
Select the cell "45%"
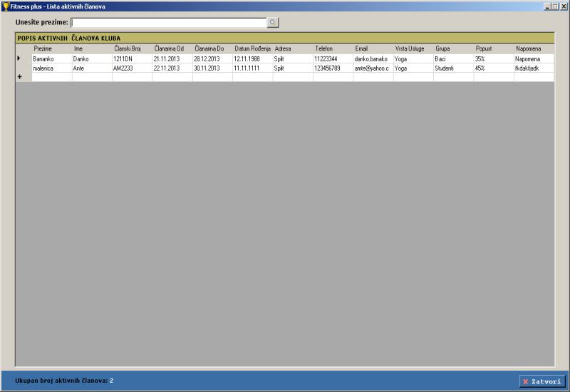494,68
